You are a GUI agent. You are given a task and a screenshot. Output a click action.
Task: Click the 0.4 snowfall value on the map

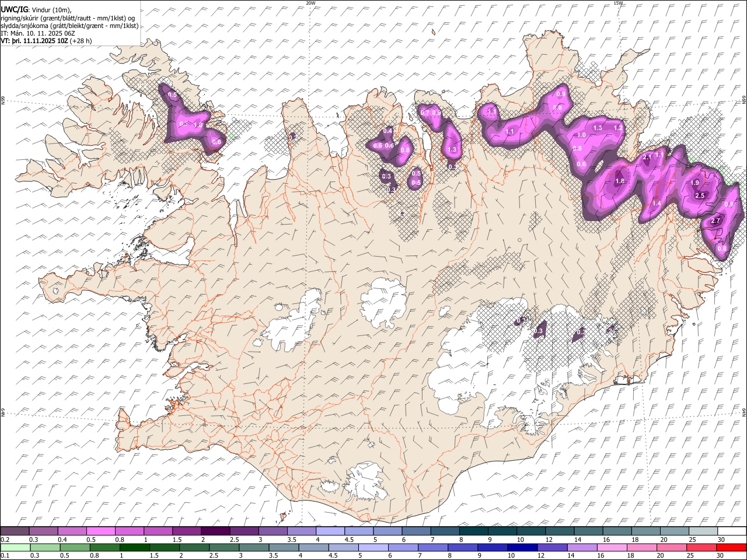click(x=388, y=131)
